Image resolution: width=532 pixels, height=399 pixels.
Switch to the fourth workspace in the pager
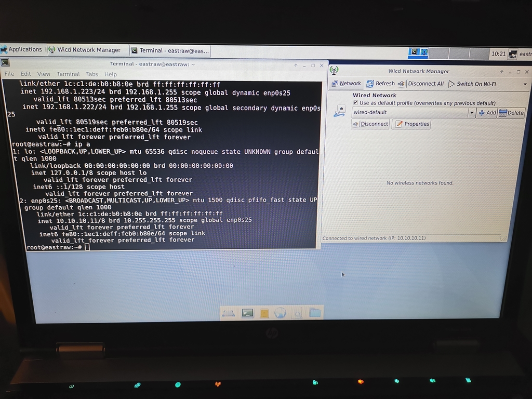pyautogui.click(x=479, y=54)
